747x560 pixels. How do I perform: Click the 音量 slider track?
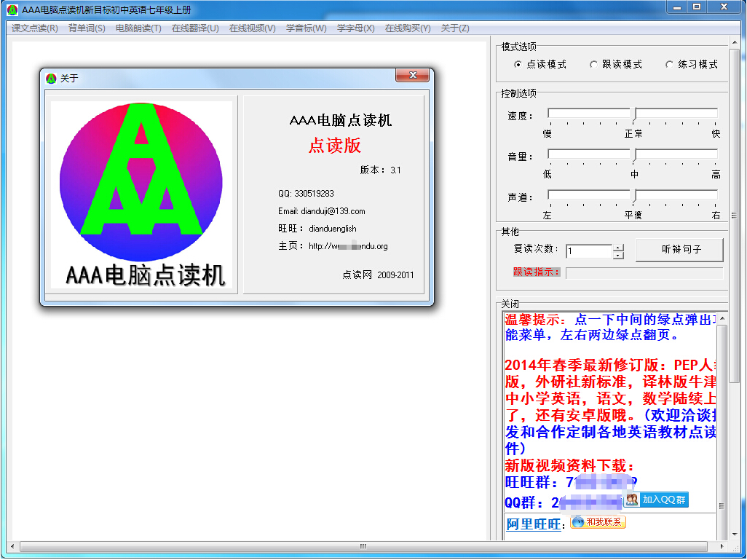click(633, 154)
